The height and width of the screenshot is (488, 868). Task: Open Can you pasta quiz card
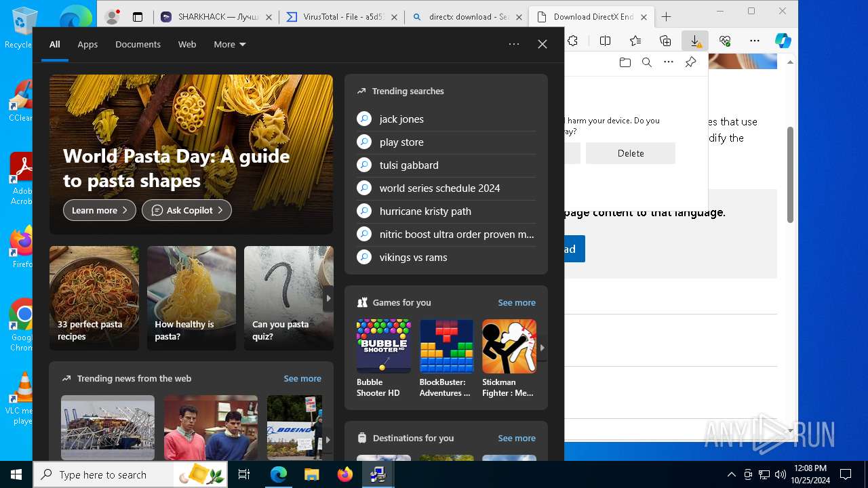click(x=289, y=298)
